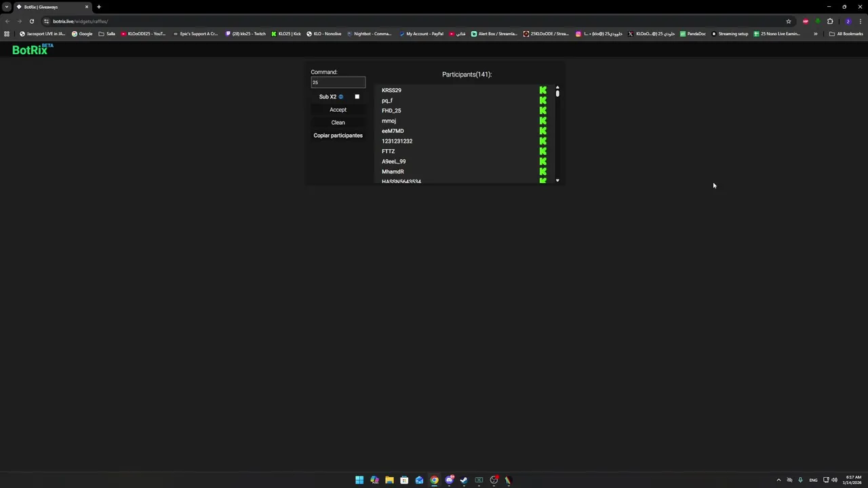
Task: Expand the hidden bookmarks overflow chevron
Action: 816,34
